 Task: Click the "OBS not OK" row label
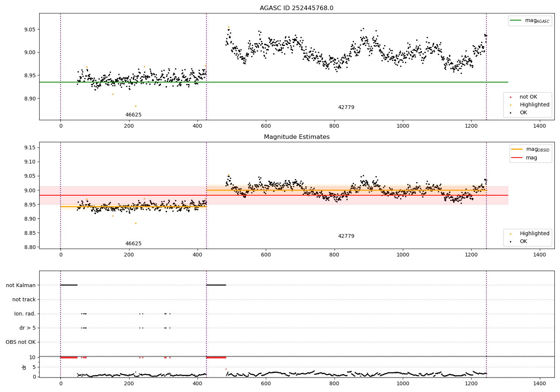click(x=21, y=342)
